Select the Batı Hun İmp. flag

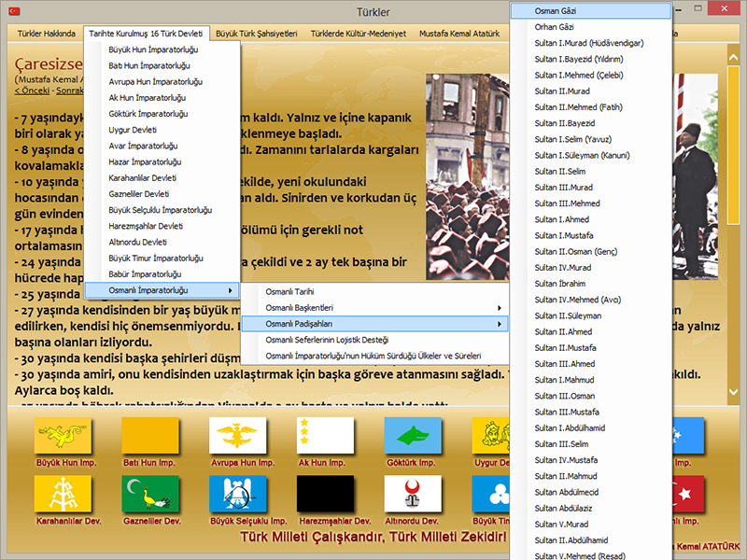(149, 437)
